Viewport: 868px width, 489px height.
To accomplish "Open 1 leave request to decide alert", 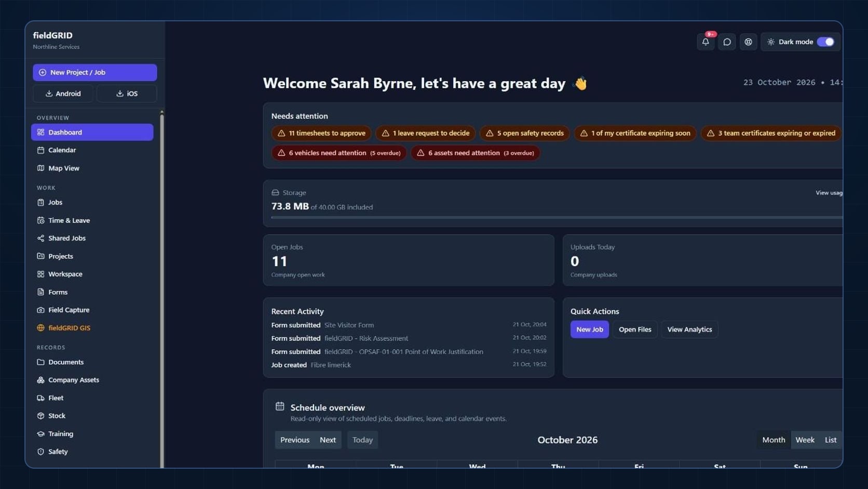I will pyautogui.click(x=426, y=134).
